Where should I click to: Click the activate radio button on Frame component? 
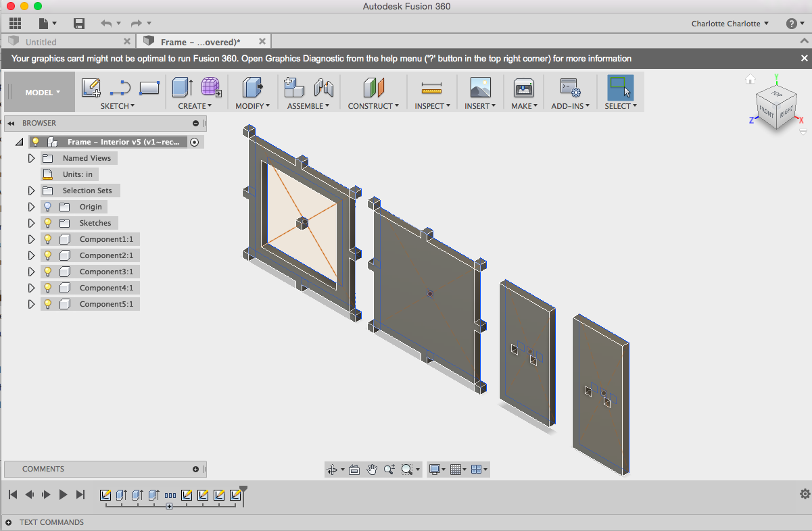coord(195,142)
